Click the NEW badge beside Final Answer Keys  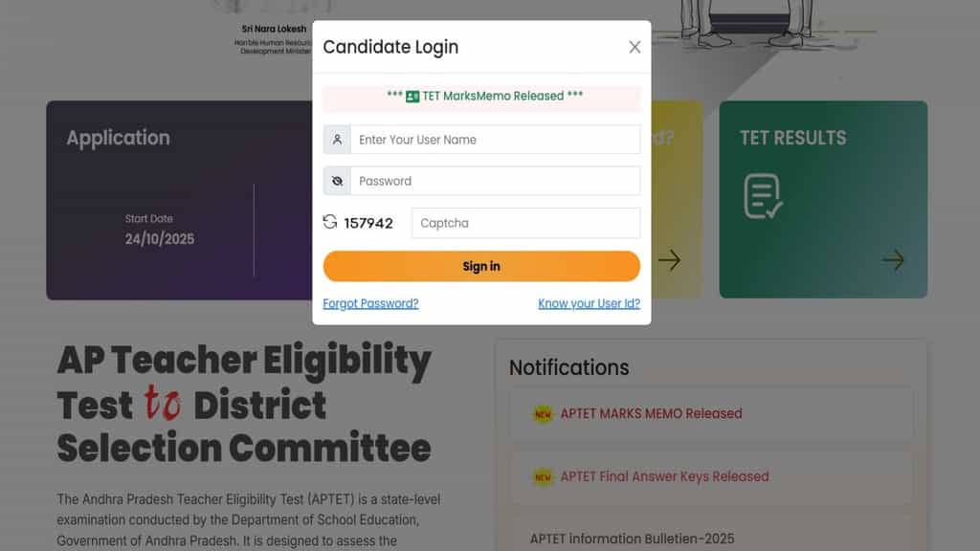pyautogui.click(x=541, y=476)
